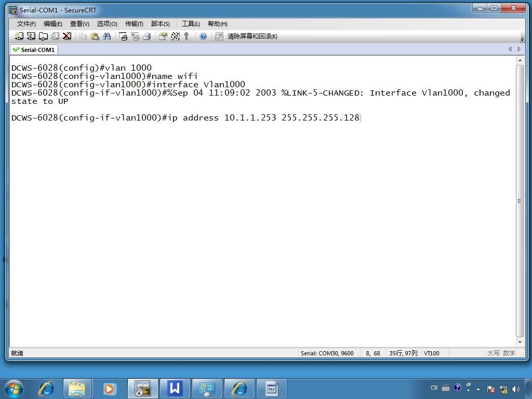Open first Internet Explorer taskbar icon

click(46, 389)
